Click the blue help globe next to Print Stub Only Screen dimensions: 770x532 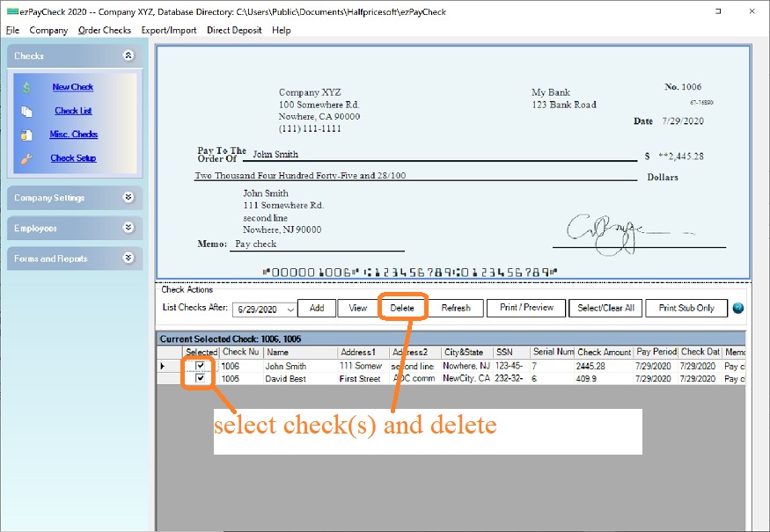coord(737,308)
